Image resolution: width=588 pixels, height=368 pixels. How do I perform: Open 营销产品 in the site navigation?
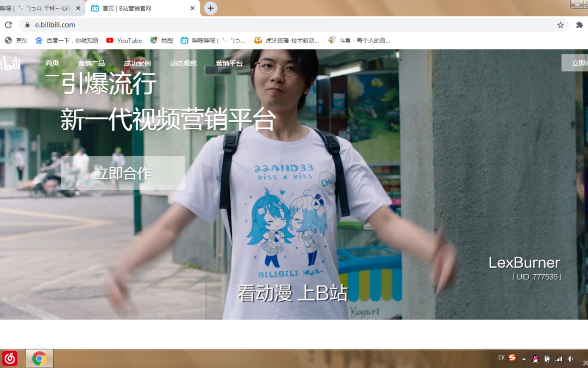coord(91,63)
